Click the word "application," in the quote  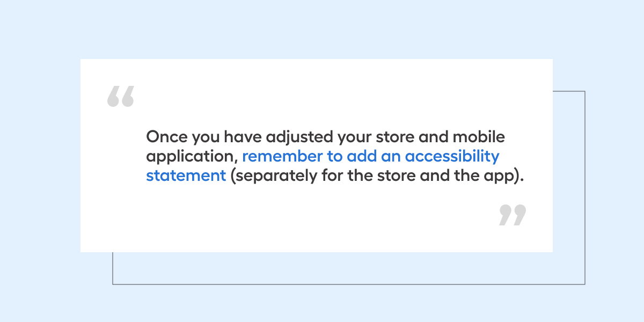point(192,157)
